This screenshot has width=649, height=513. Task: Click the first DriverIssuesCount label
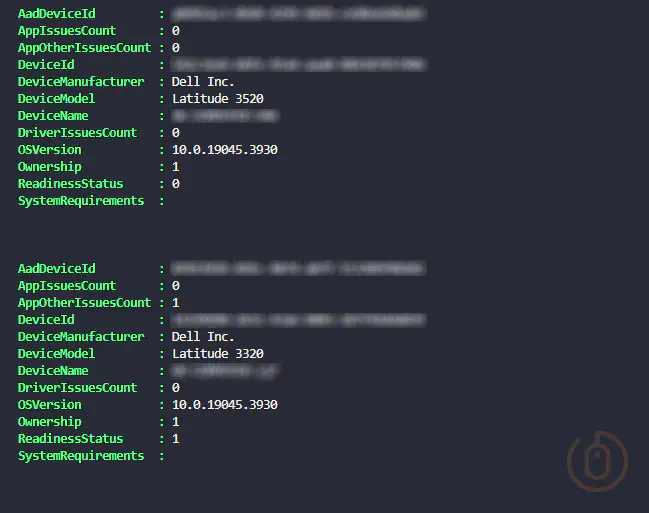(x=77, y=132)
